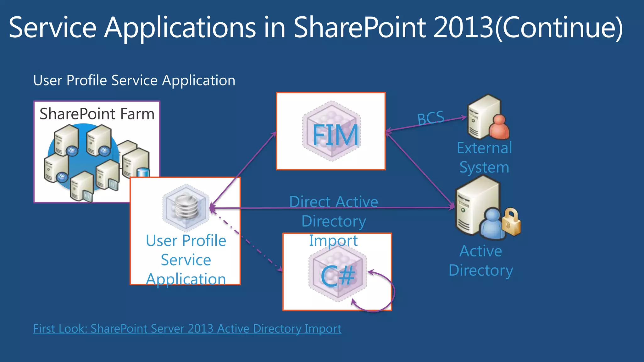This screenshot has height=362, width=644.
Task: Click the User Profile Service Application text
Action: 186,260
